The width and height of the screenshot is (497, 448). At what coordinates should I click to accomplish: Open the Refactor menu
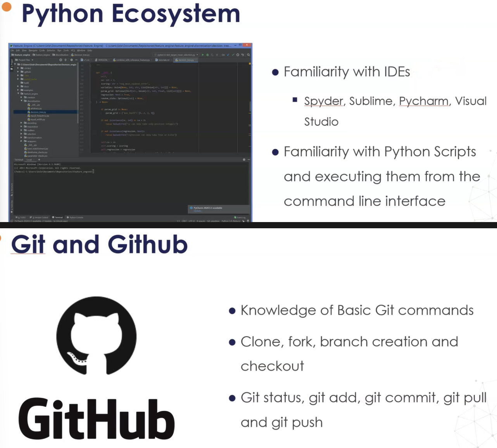pyautogui.click(x=51, y=50)
